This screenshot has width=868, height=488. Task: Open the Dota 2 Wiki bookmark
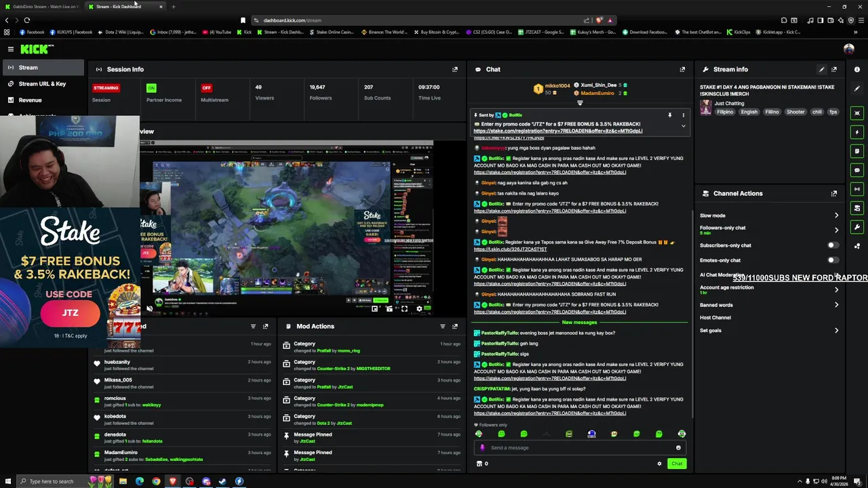point(121,32)
